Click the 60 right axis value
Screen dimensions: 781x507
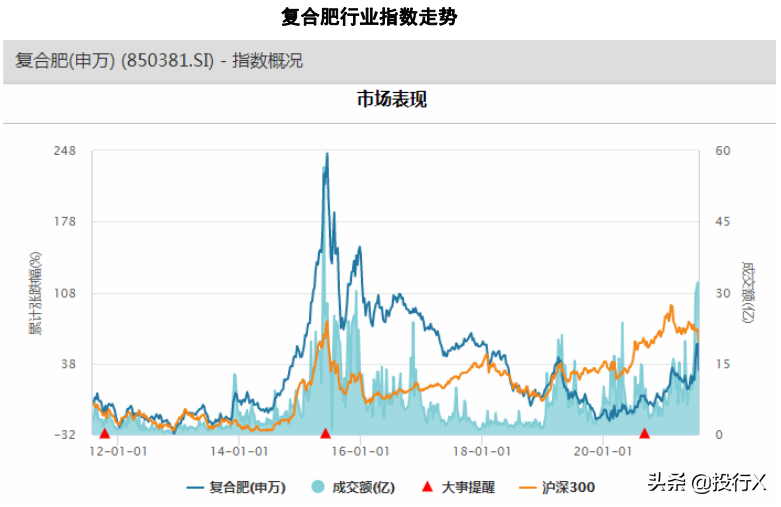point(723,151)
